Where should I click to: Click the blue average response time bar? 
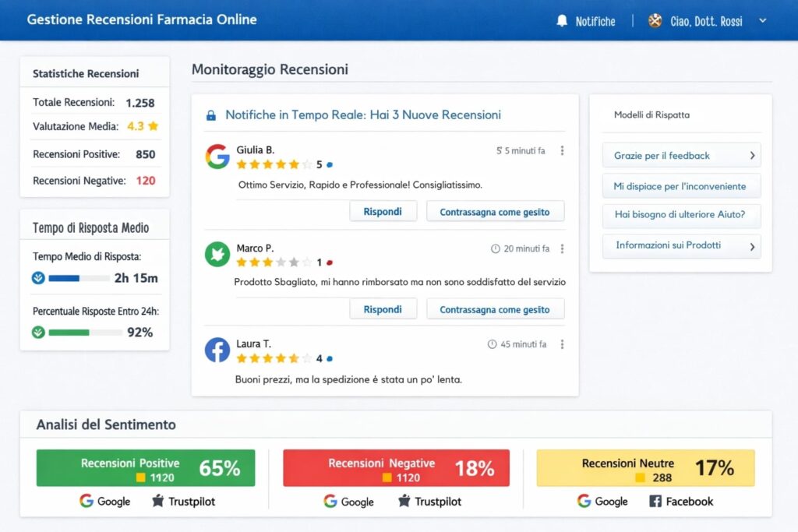pyautogui.click(x=79, y=278)
